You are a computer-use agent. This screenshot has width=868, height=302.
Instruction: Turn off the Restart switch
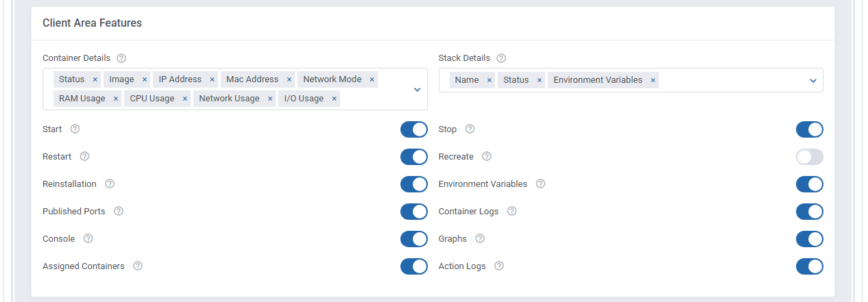pos(414,157)
